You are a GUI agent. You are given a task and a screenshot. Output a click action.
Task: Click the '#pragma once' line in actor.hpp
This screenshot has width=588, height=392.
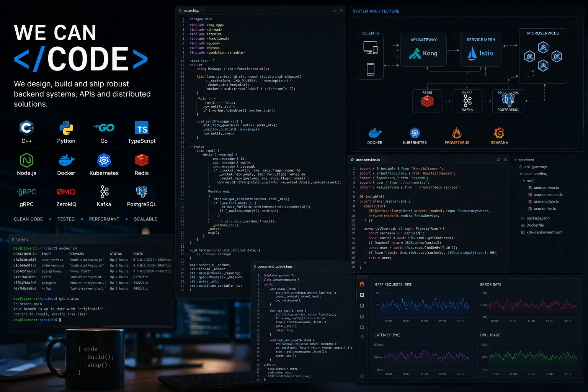tap(201, 19)
